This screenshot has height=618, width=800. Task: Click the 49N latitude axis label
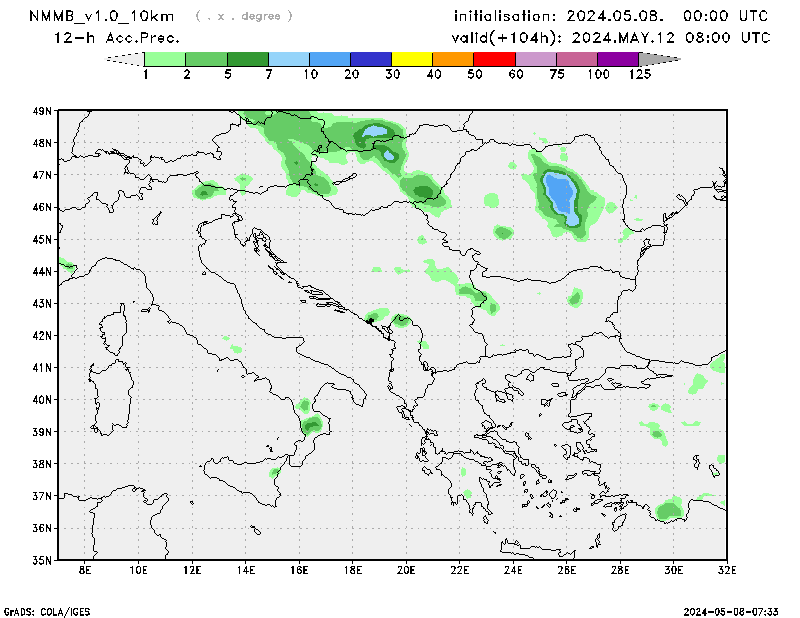[41, 111]
